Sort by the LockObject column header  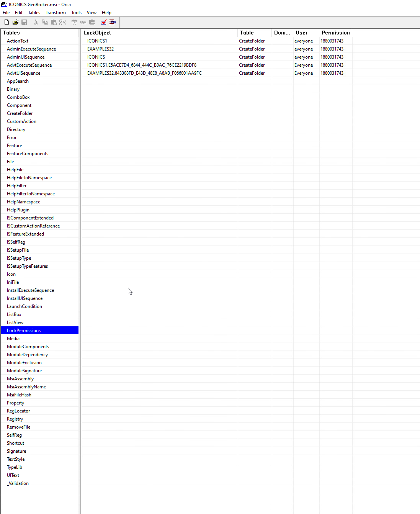click(x=159, y=33)
